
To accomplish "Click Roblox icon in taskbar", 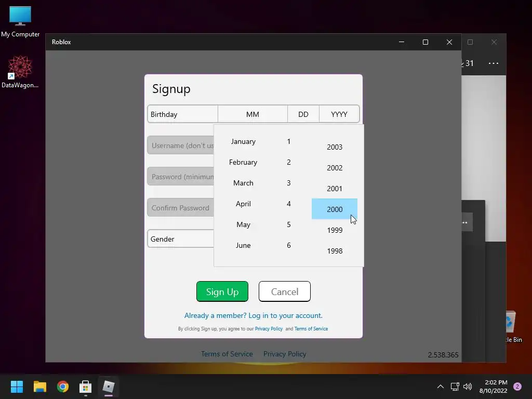I will 108,387.
